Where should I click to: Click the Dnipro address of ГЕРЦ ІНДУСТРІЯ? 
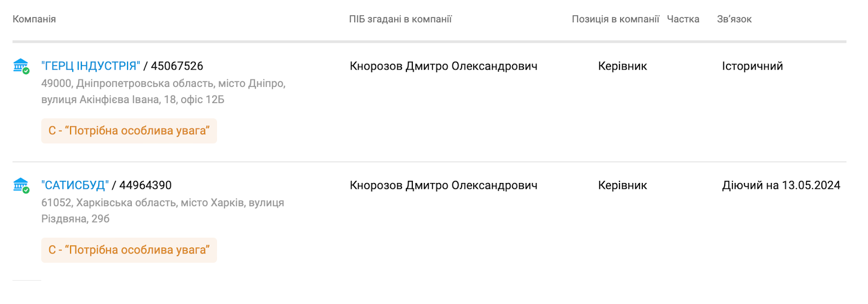tap(163, 91)
